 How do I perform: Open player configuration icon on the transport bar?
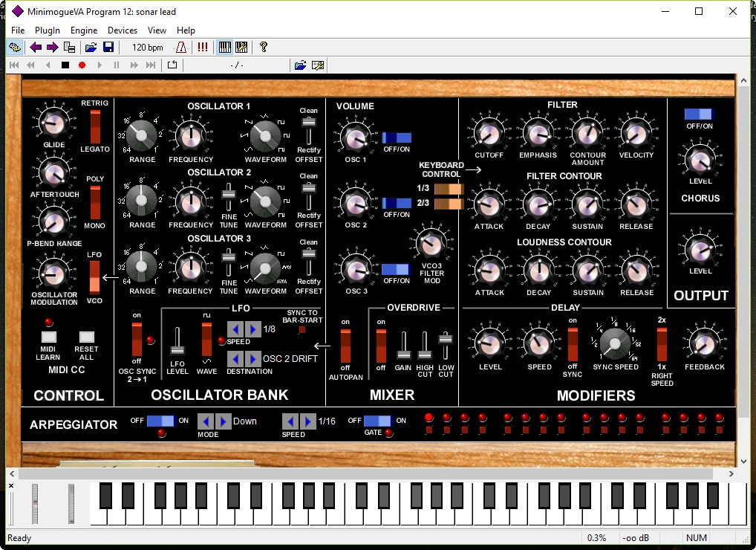(x=318, y=65)
